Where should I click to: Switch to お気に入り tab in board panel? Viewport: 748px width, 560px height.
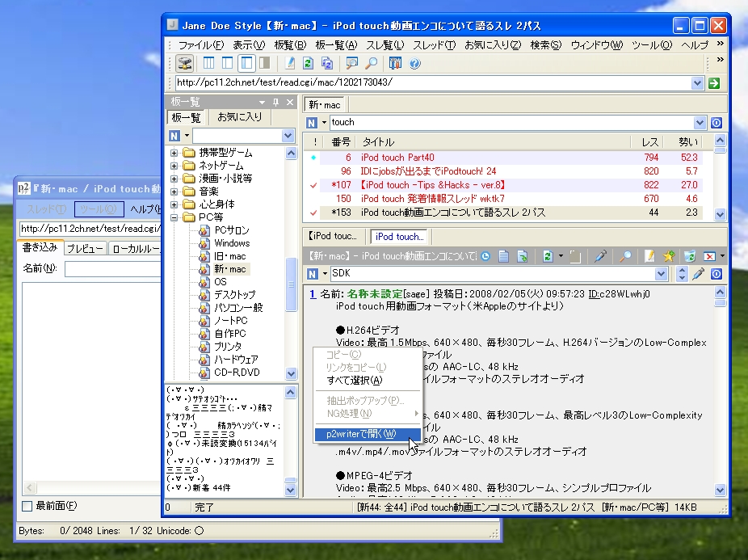pyautogui.click(x=239, y=117)
